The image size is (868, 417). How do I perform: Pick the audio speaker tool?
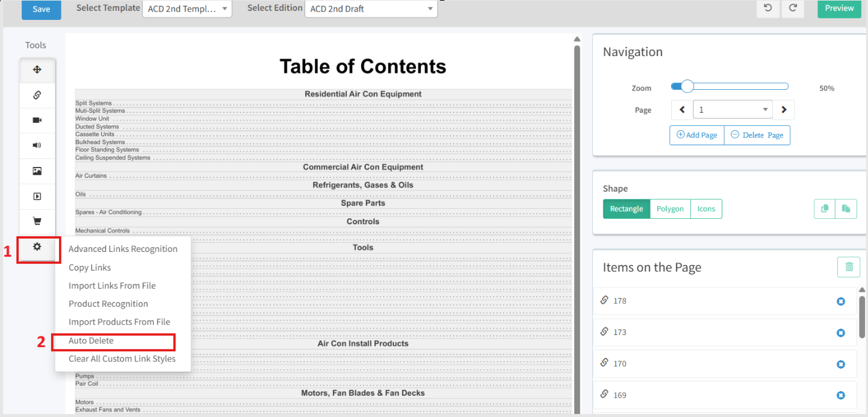[x=37, y=145]
